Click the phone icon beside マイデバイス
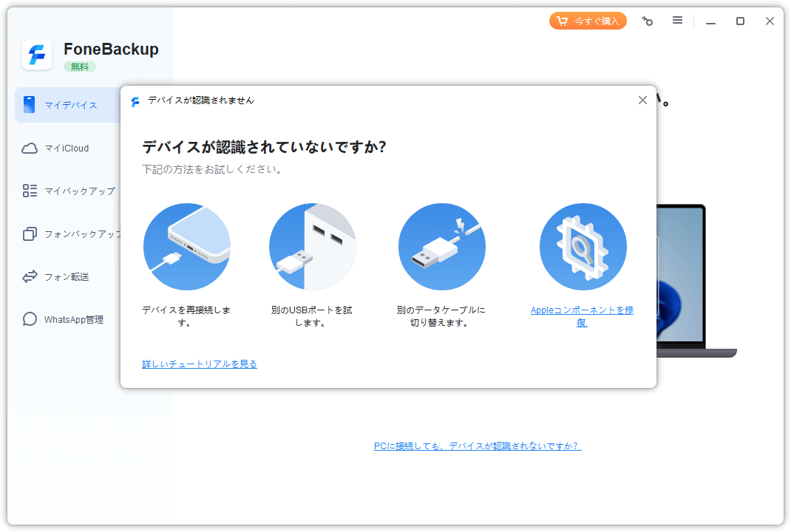Image resolution: width=791 pixels, height=532 pixels. coord(30,105)
